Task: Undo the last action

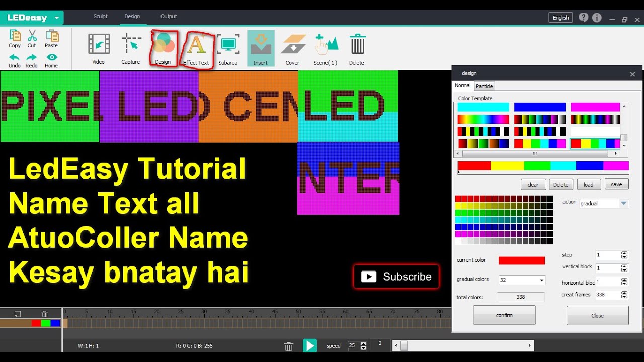Action: (15, 57)
